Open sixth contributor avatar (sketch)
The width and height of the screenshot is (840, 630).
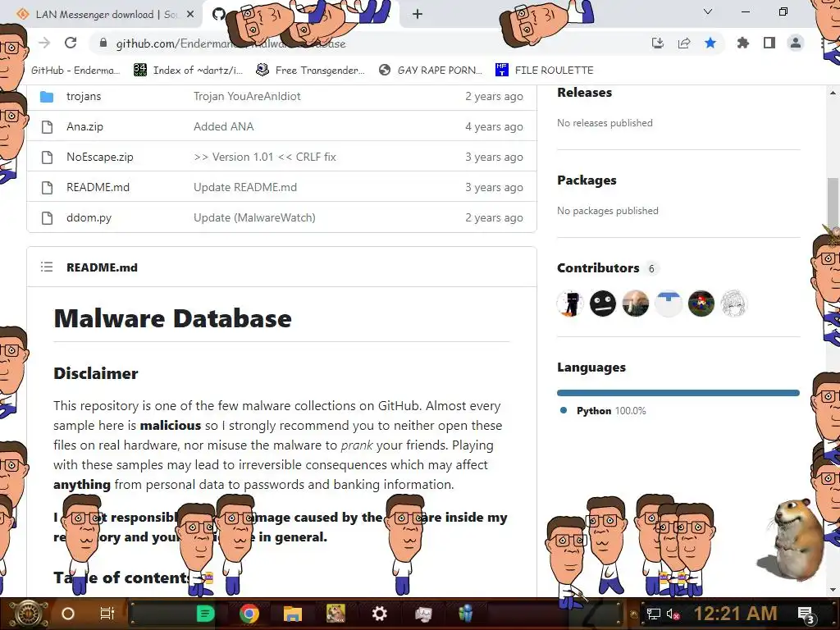coord(733,304)
